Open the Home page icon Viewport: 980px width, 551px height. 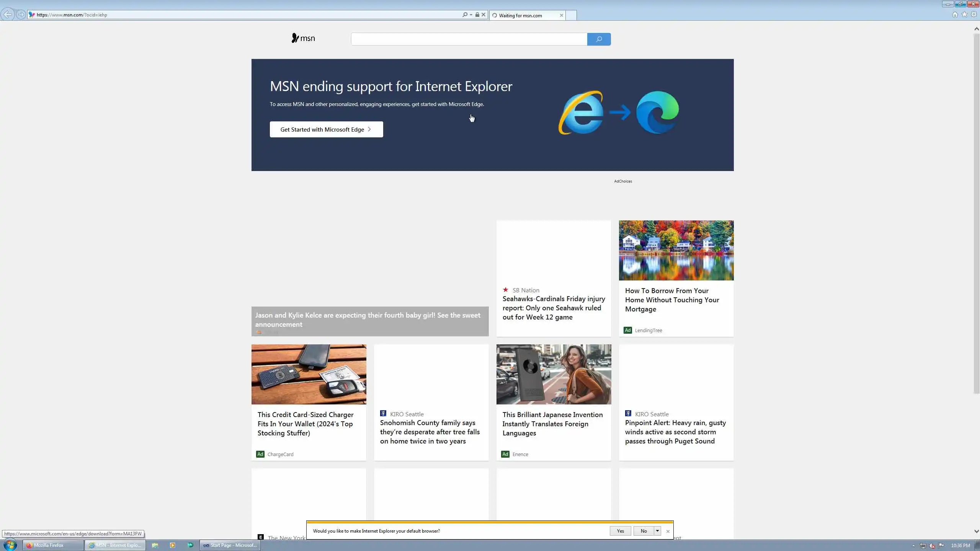[x=955, y=15]
